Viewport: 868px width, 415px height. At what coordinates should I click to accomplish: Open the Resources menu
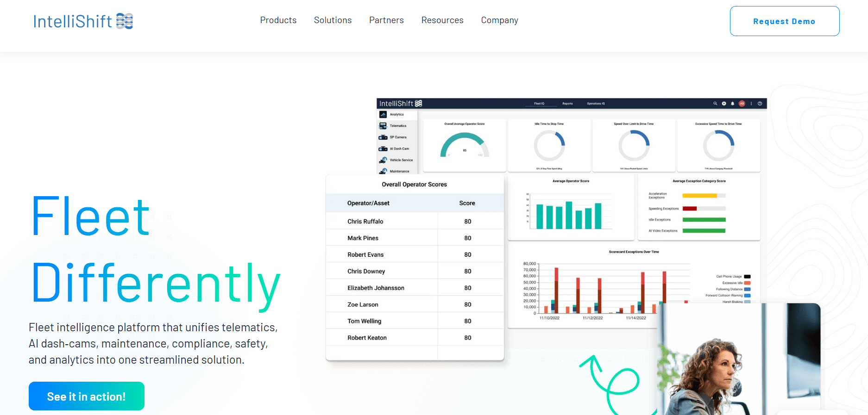point(442,20)
